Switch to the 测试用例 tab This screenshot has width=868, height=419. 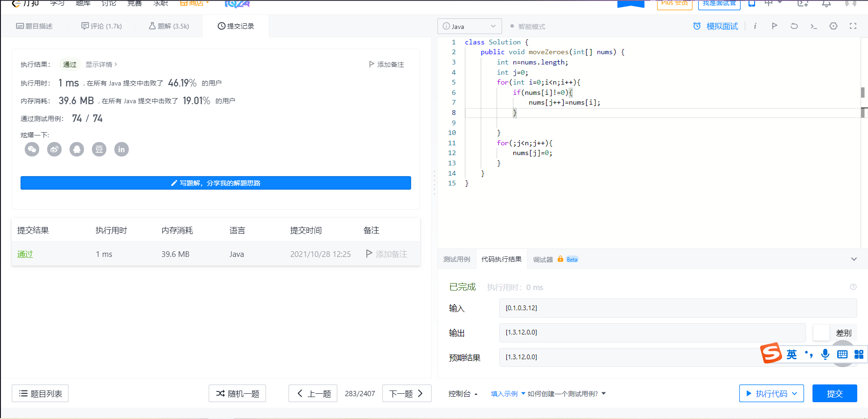[x=456, y=259]
